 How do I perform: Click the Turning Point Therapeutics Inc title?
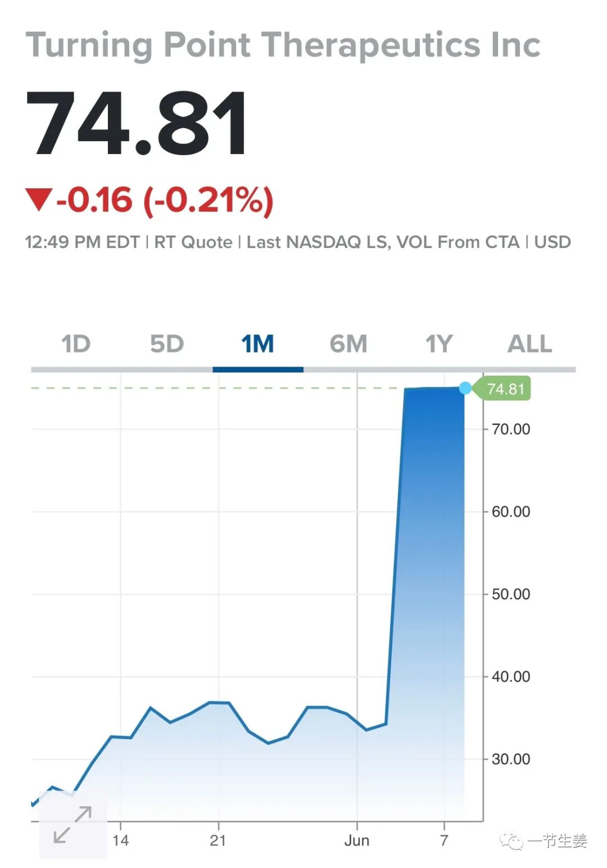[283, 45]
